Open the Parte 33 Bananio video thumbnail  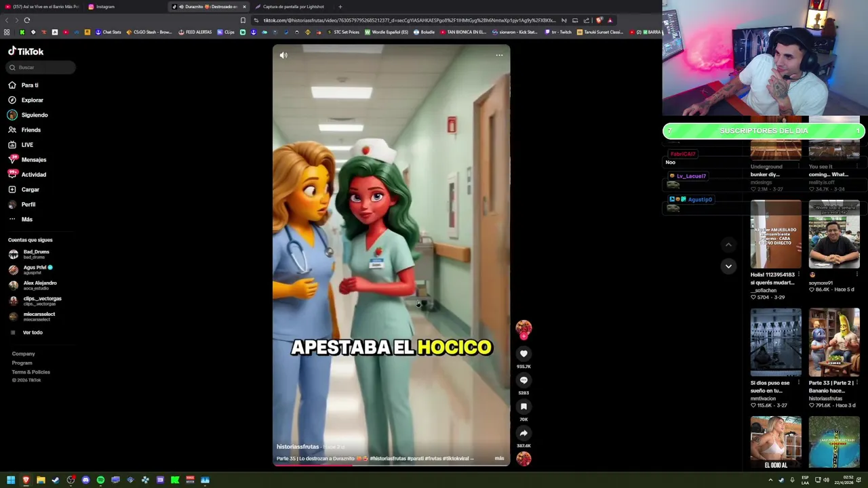tap(834, 342)
